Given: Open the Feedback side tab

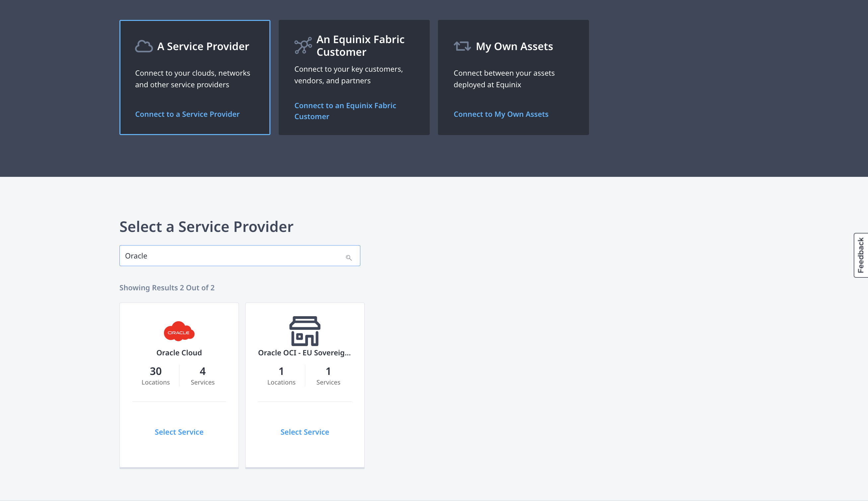Looking at the screenshot, I should click(861, 255).
